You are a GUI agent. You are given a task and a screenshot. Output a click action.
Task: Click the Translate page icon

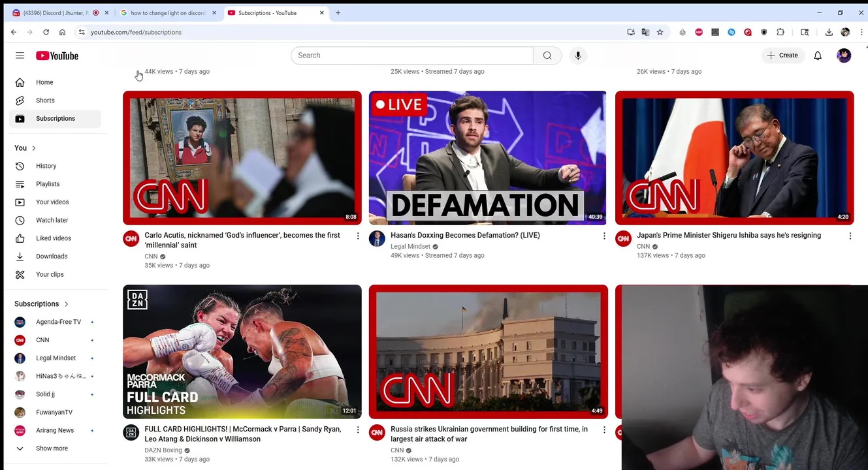coord(645,32)
